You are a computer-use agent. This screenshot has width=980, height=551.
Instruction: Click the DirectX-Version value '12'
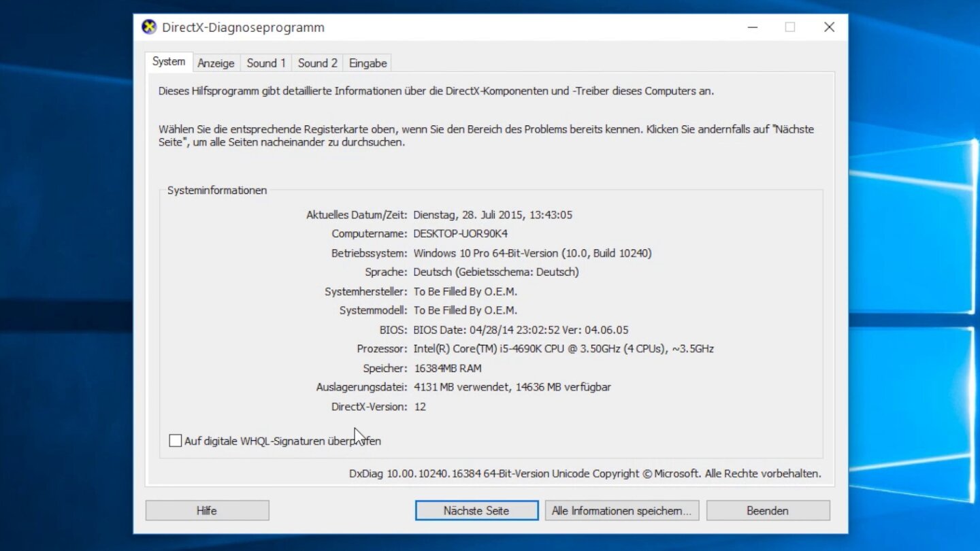pos(420,407)
